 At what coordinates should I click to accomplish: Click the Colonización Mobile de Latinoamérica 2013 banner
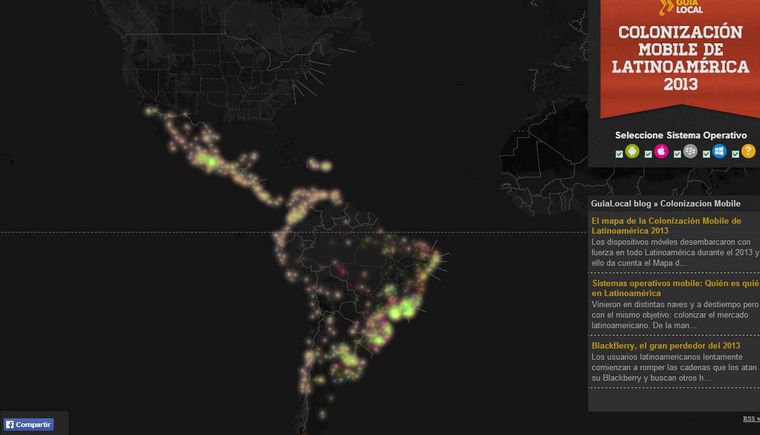[x=680, y=57]
